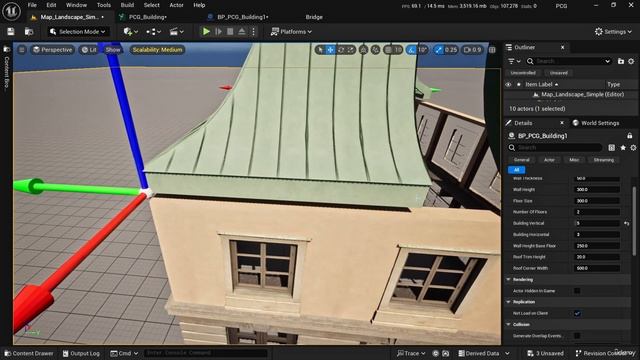The height and width of the screenshot is (360, 640).
Task: Open Outliner settings gear
Action: pyautogui.click(x=631, y=61)
